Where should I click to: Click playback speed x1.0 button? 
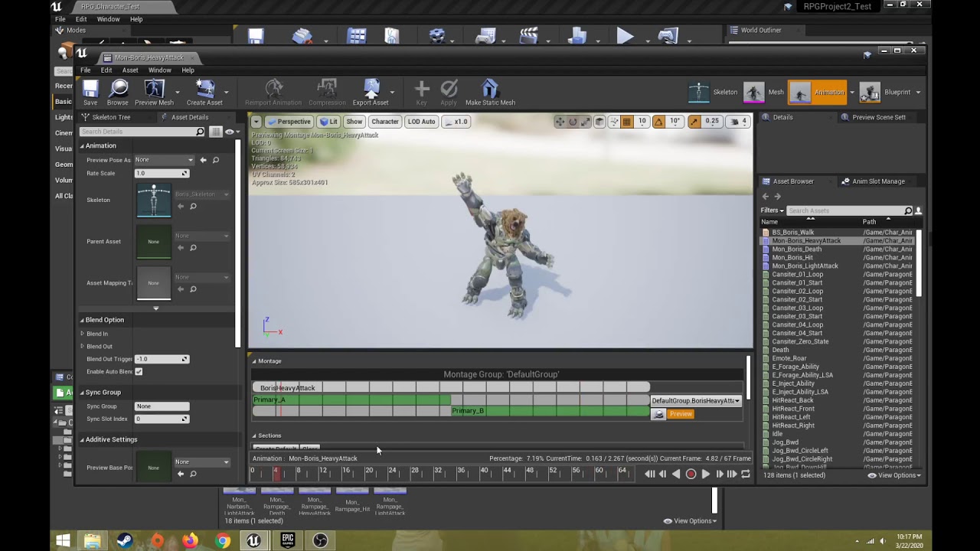[x=456, y=122]
